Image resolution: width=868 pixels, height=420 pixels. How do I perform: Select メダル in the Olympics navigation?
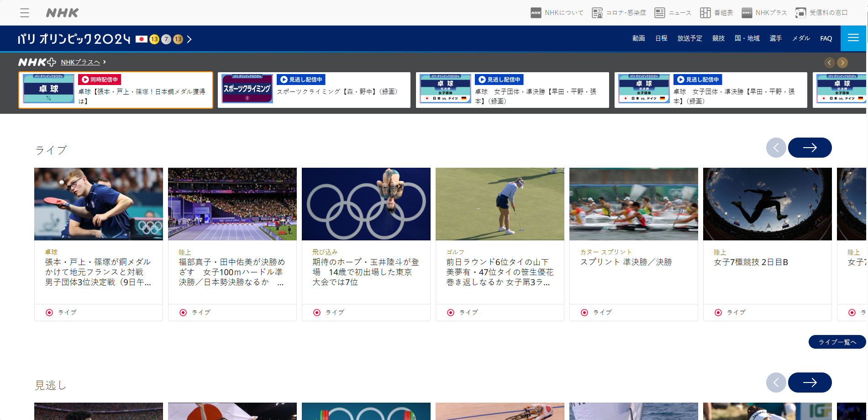[x=801, y=38]
